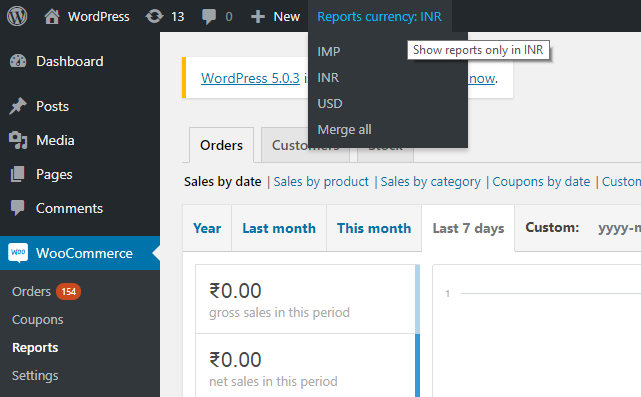Click the update now link

482,78
